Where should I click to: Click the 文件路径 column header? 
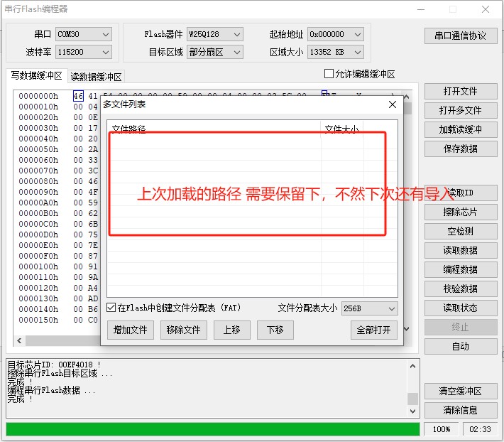[x=214, y=129]
